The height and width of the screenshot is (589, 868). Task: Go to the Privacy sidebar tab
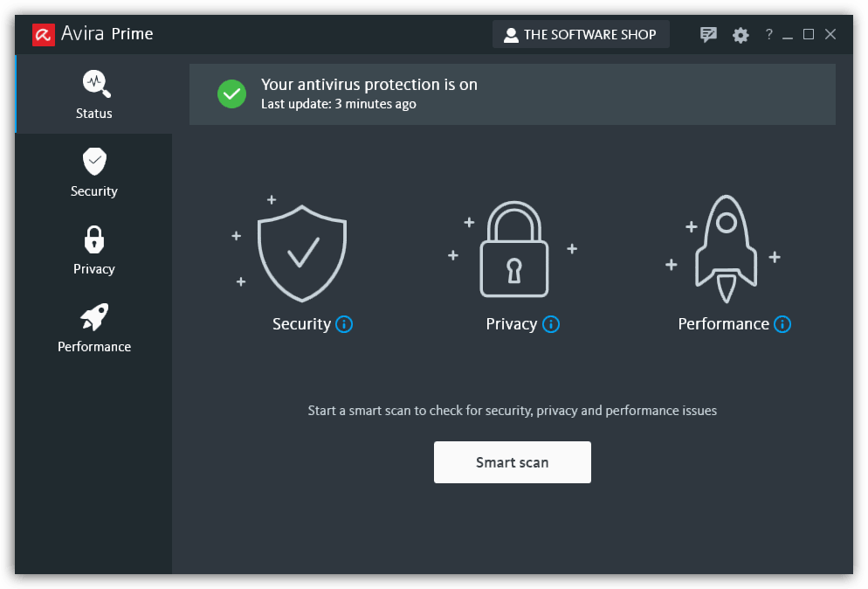(94, 250)
